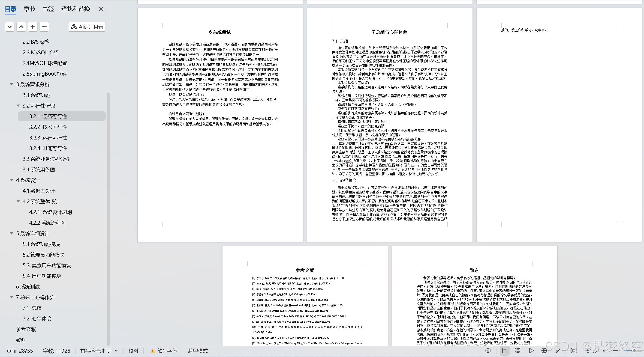
Task: Go to 3.2.2 技术可行性
Action: (48, 127)
